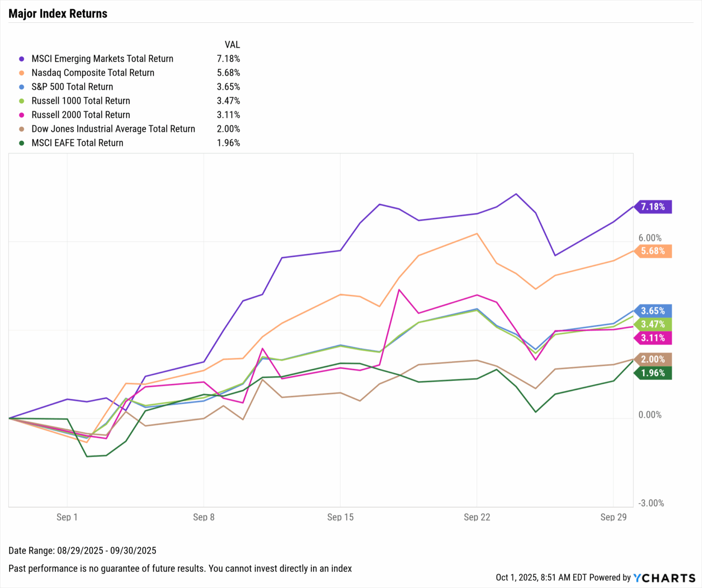
Task: Click the blue S&P 500 legend dot
Action: (x=21, y=87)
